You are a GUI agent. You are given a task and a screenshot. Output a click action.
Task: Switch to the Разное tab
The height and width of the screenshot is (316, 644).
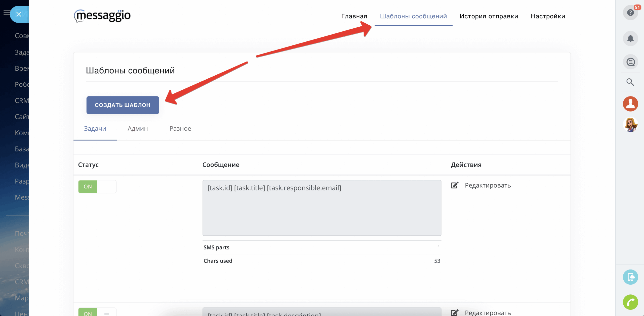[x=180, y=129]
